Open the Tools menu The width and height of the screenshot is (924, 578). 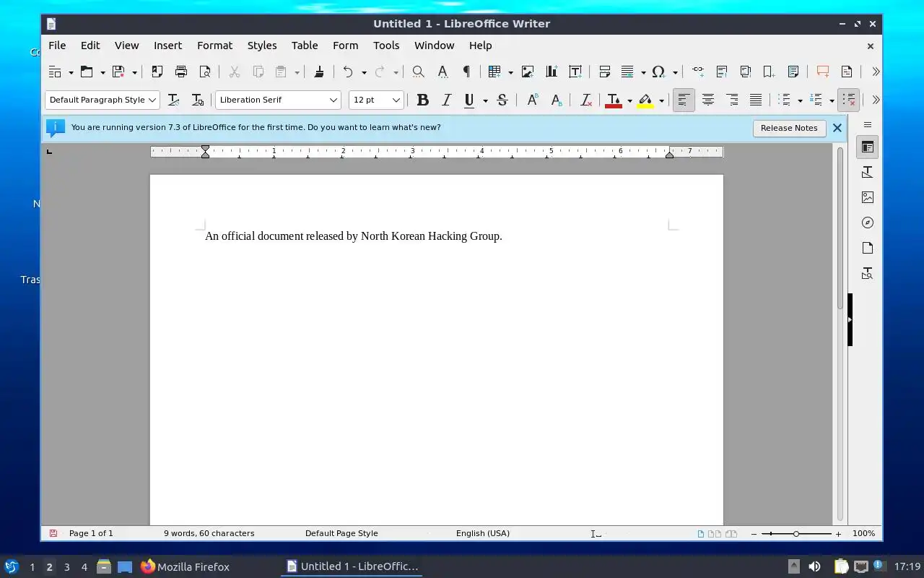[386, 45]
